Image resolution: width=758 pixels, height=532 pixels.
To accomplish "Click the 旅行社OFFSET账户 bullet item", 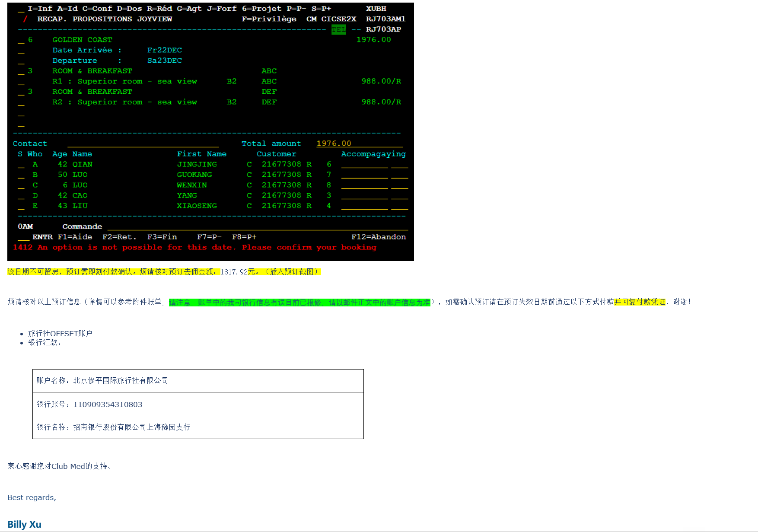I will tap(60, 333).
